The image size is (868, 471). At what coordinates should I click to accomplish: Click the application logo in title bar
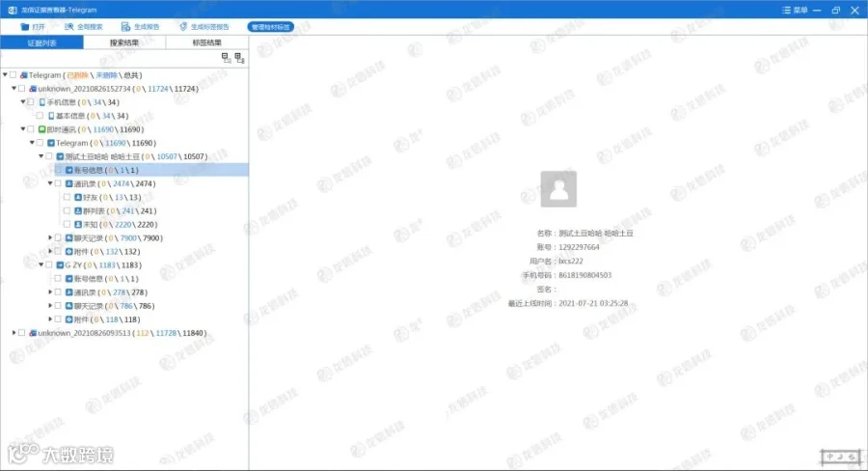(x=13, y=10)
